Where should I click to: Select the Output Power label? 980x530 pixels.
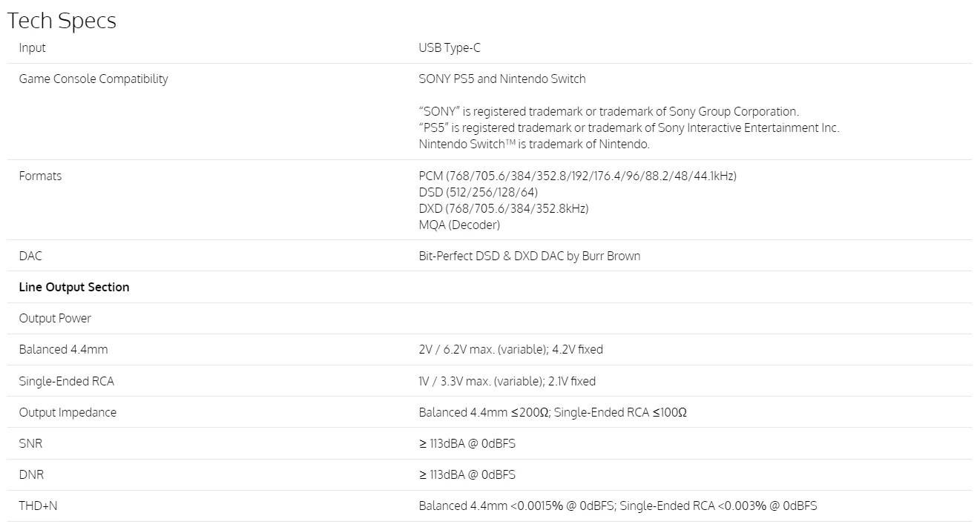(x=55, y=319)
